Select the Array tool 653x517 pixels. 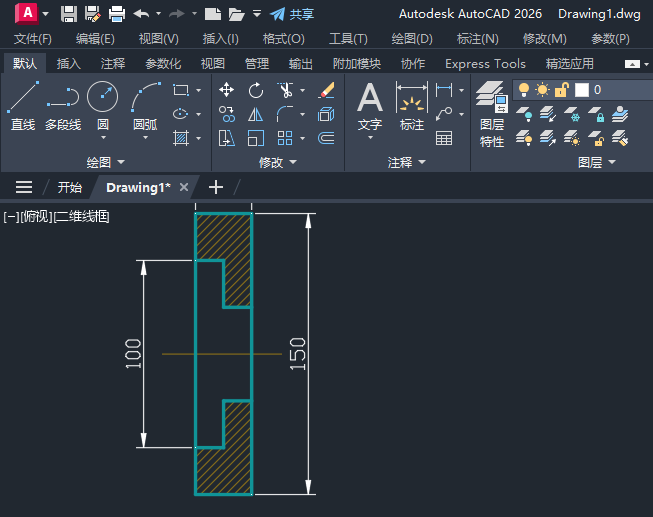click(285, 138)
